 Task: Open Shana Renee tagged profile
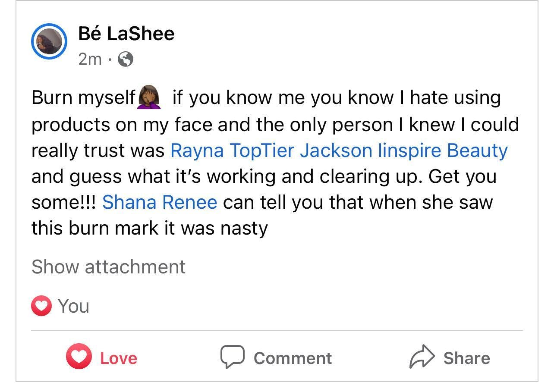tap(160, 202)
